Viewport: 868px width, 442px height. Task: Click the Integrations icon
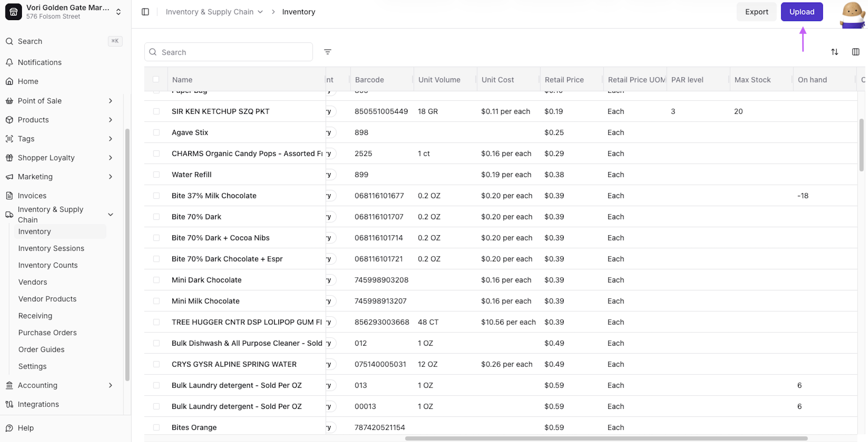9,404
